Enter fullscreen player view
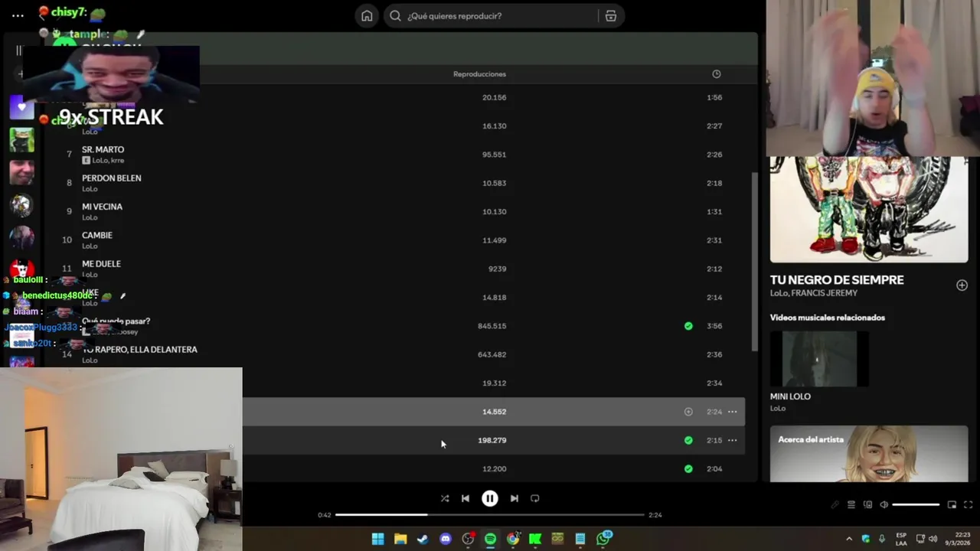This screenshot has width=980, height=551. (x=968, y=505)
